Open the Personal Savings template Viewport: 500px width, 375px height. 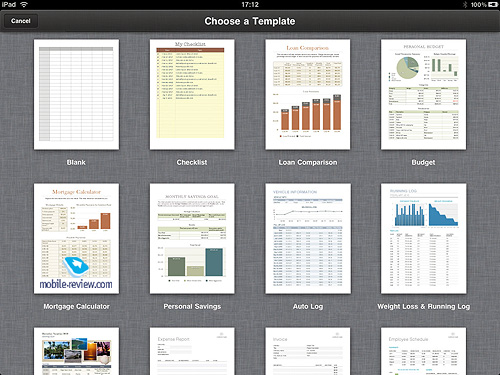click(x=192, y=239)
